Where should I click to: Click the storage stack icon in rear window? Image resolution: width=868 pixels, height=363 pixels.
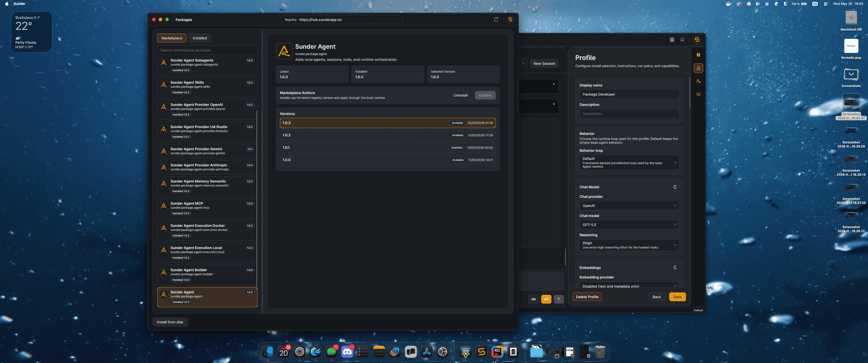pos(672,40)
